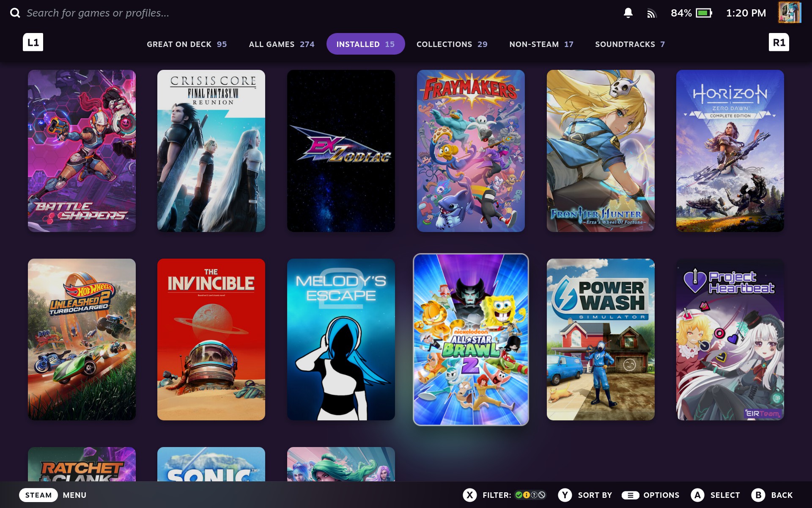Open the Ex-Zodiac game cover
Screen dimensions: 812x508
(x=341, y=151)
